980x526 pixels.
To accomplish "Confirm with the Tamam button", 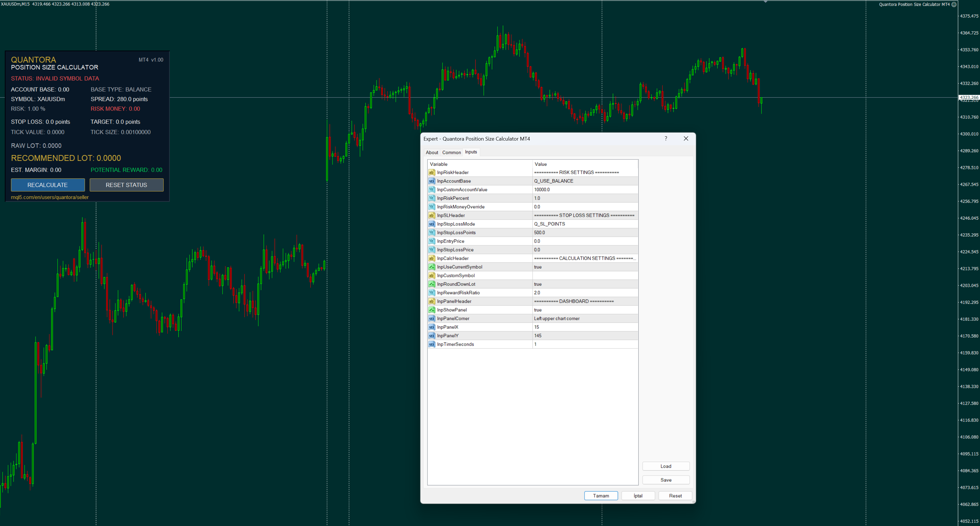I will coord(601,496).
